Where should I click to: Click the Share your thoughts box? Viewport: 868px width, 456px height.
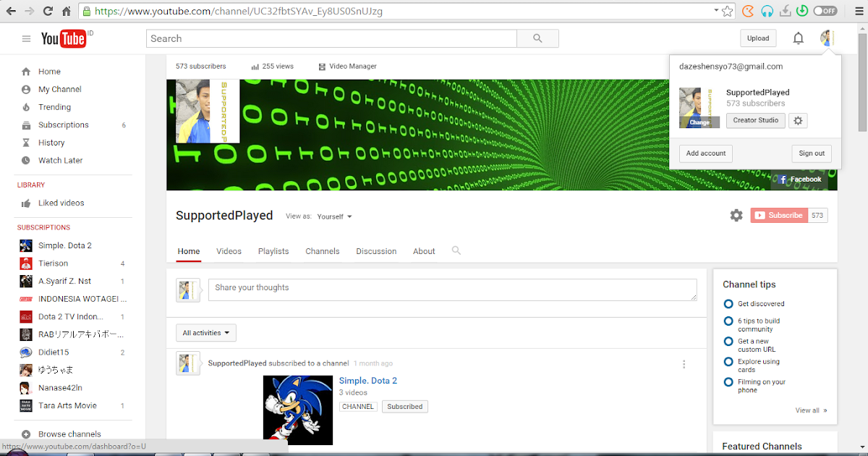point(453,290)
